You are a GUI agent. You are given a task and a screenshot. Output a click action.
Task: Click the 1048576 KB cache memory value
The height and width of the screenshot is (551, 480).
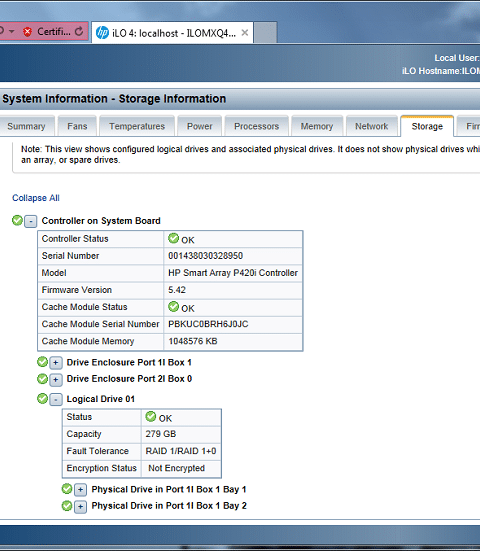[x=193, y=341]
